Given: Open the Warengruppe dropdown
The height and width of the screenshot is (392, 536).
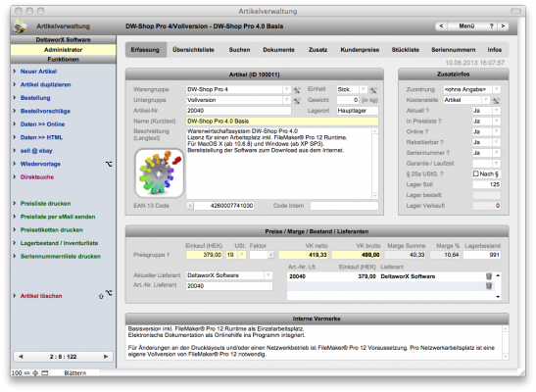Looking at the screenshot, I should click(x=287, y=89).
